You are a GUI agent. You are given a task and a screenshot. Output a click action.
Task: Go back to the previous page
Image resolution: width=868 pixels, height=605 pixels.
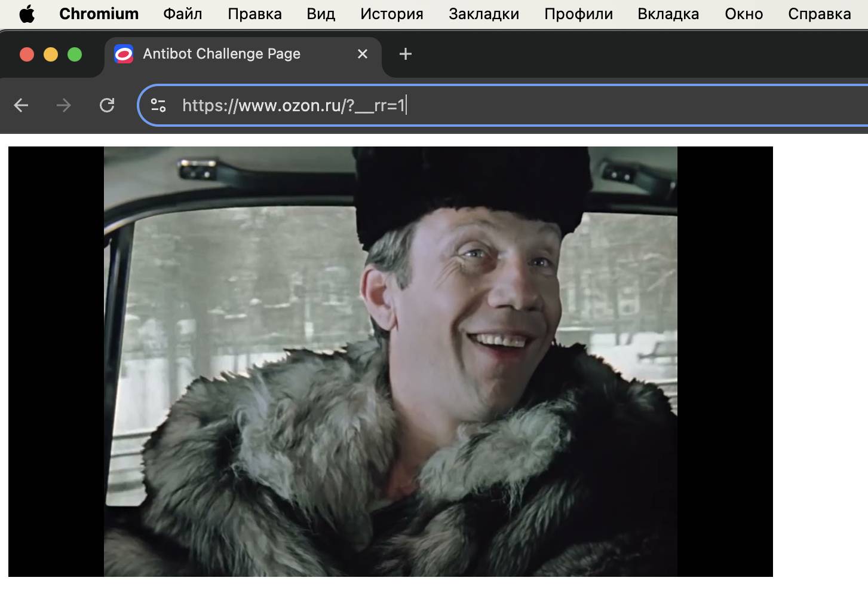pos(22,106)
